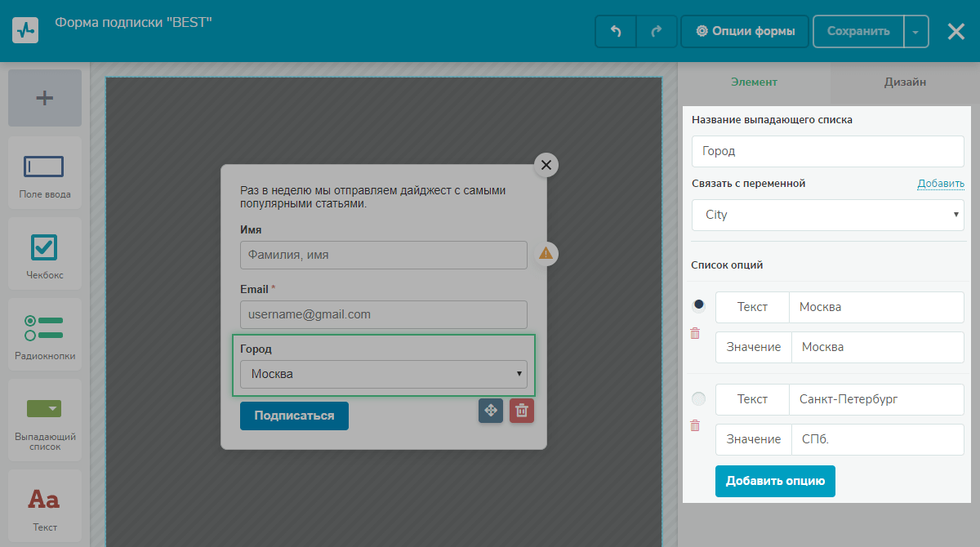Click the Подписаться button
The height and width of the screenshot is (547, 980).
294,416
